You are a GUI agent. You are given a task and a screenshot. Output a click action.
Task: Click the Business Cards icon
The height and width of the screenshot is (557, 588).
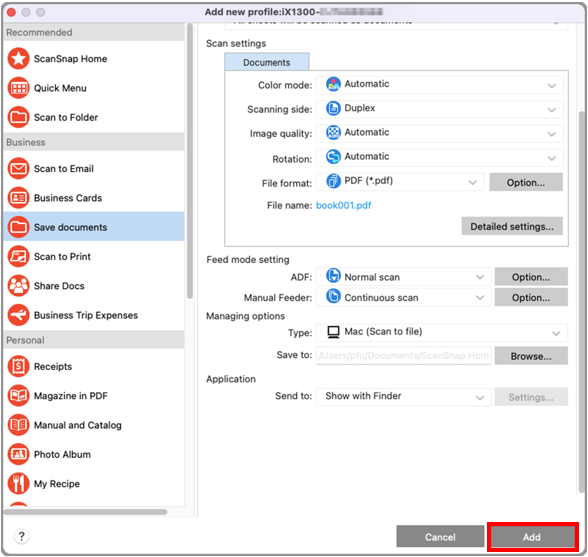18,198
